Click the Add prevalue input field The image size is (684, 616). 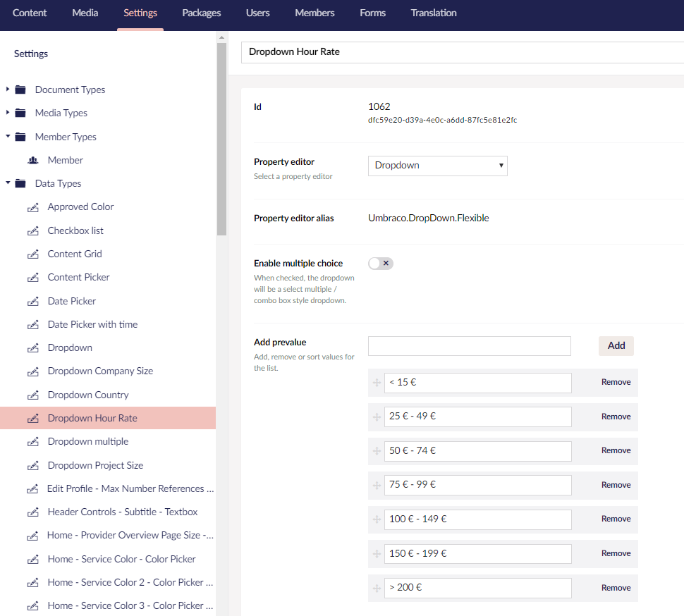point(469,345)
